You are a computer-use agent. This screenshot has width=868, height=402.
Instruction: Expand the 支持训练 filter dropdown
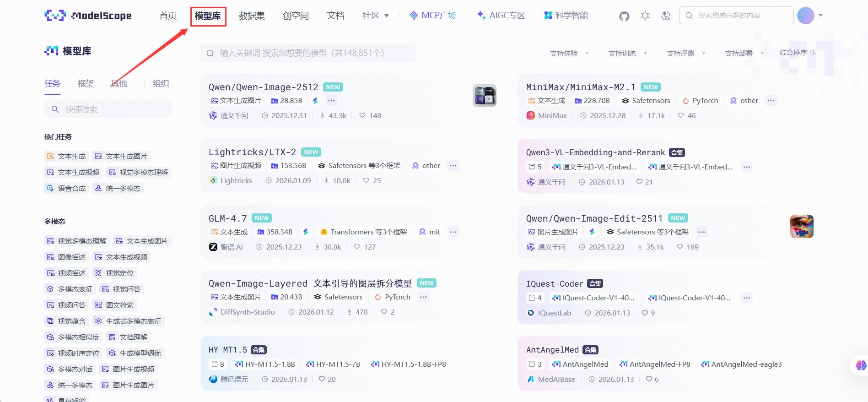[x=627, y=54]
